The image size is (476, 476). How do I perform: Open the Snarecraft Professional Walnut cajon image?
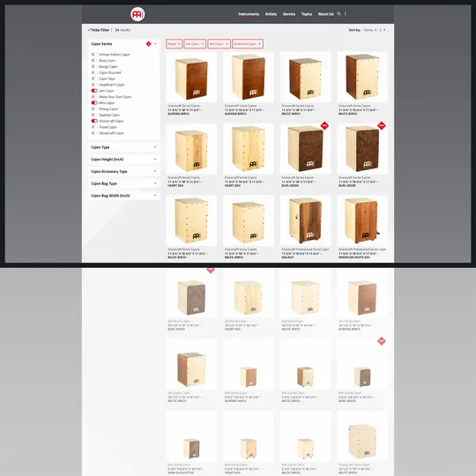coord(305,220)
